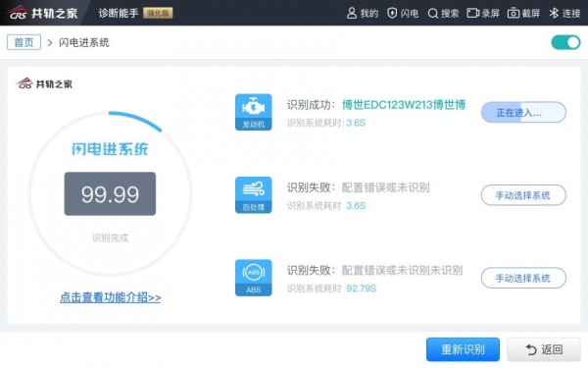
Task: Start 录屏 screen recording
Action: tap(483, 13)
